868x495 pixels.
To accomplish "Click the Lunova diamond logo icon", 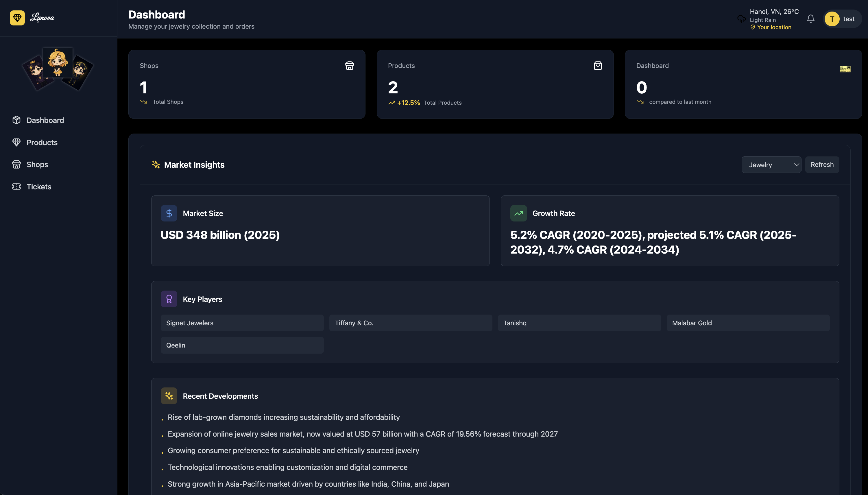I will click(x=17, y=18).
